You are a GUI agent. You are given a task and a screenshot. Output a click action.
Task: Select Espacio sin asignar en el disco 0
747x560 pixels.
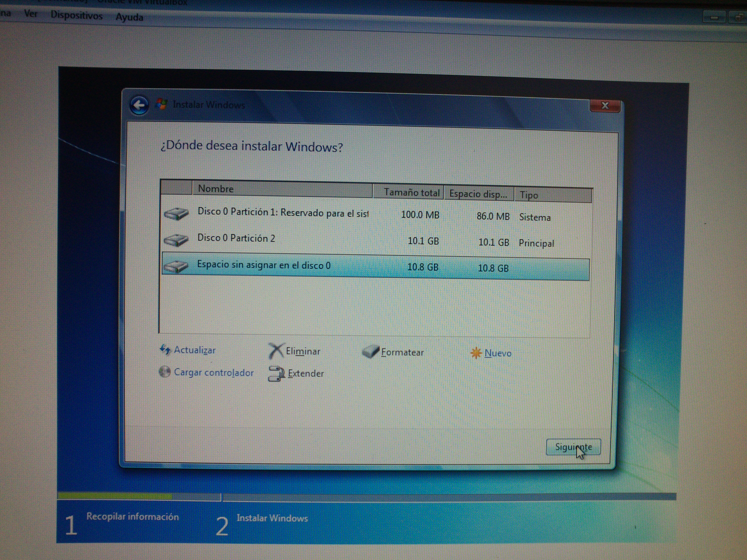pyautogui.click(x=263, y=265)
